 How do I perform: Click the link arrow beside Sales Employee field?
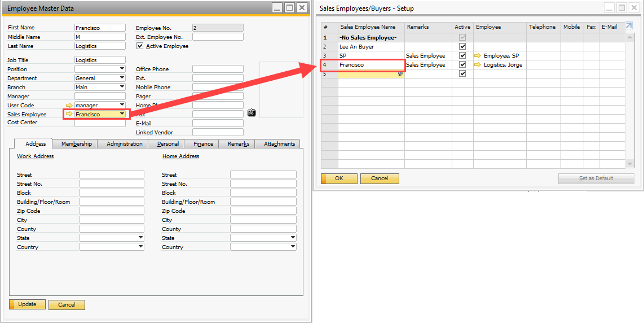click(x=69, y=114)
